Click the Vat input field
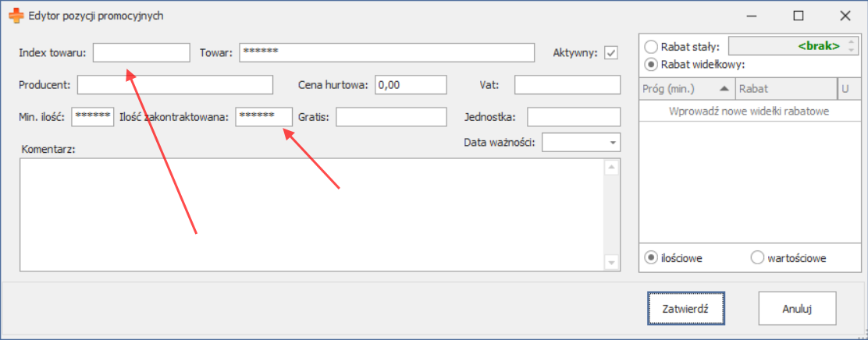Screen dimensions: 868x340 click(567, 84)
